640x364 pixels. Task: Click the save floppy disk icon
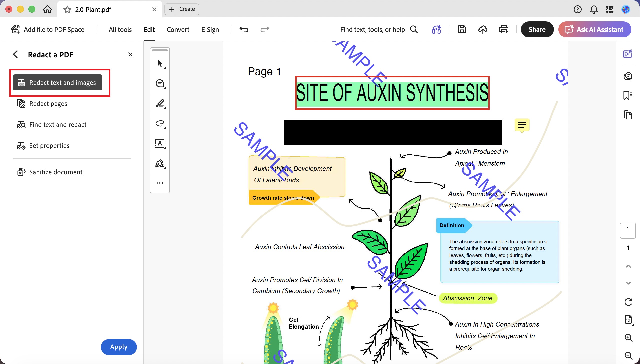462,29
